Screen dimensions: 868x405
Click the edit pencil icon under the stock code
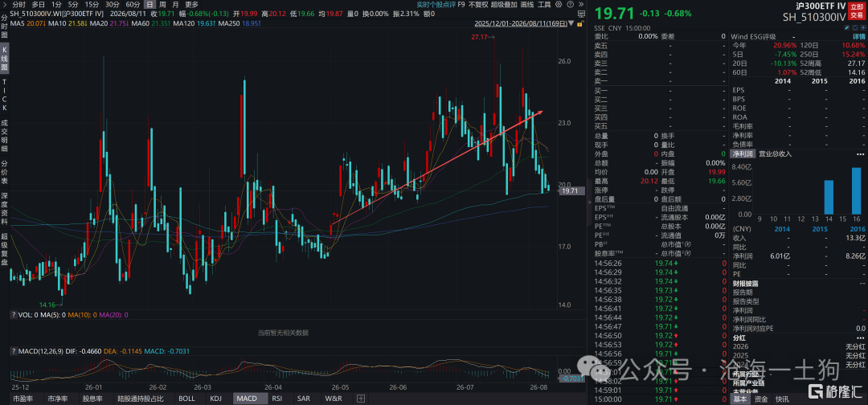(846, 27)
